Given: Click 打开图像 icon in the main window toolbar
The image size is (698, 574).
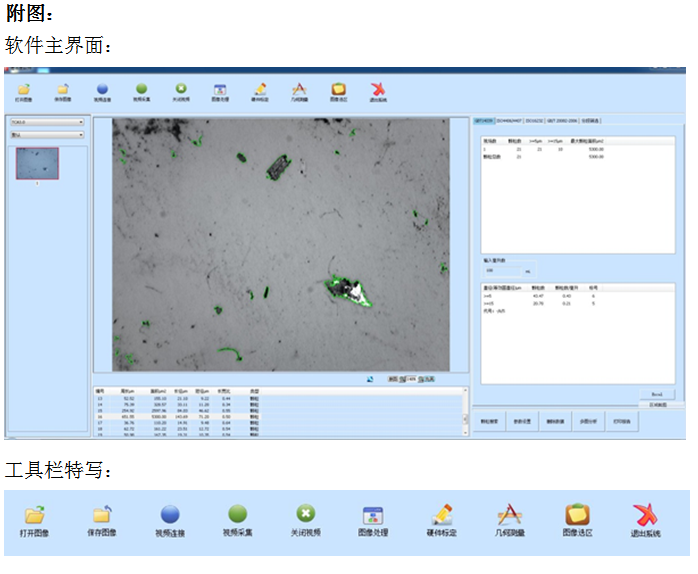Looking at the screenshot, I should 23,90.
